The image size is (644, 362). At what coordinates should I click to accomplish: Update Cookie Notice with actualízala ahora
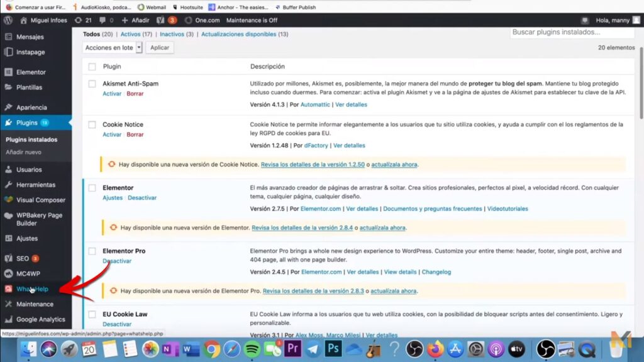(394, 165)
